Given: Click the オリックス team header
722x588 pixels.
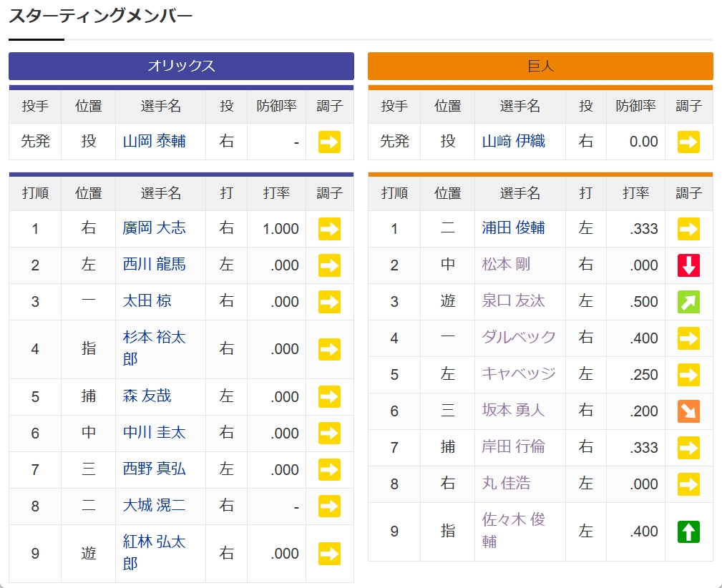Looking at the screenshot, I should coord(181,67).
